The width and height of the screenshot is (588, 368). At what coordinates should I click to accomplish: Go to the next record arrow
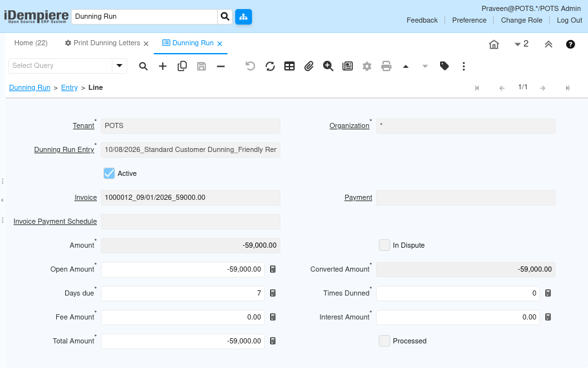[543, 88]
